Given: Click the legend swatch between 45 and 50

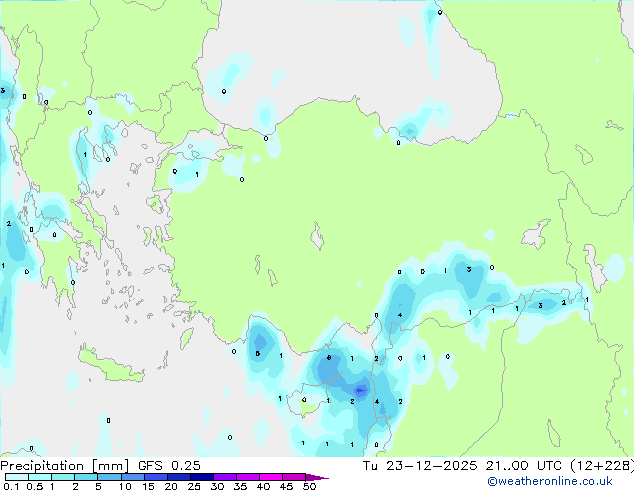Looking at the screenshot, I should pyautogui.click(x=294, y=477).
